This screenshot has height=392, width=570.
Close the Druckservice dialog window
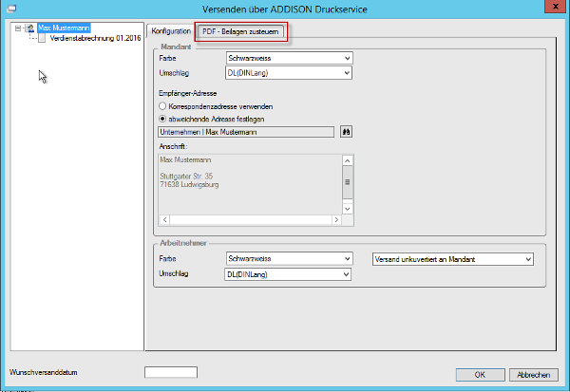[x=556, y=7]
